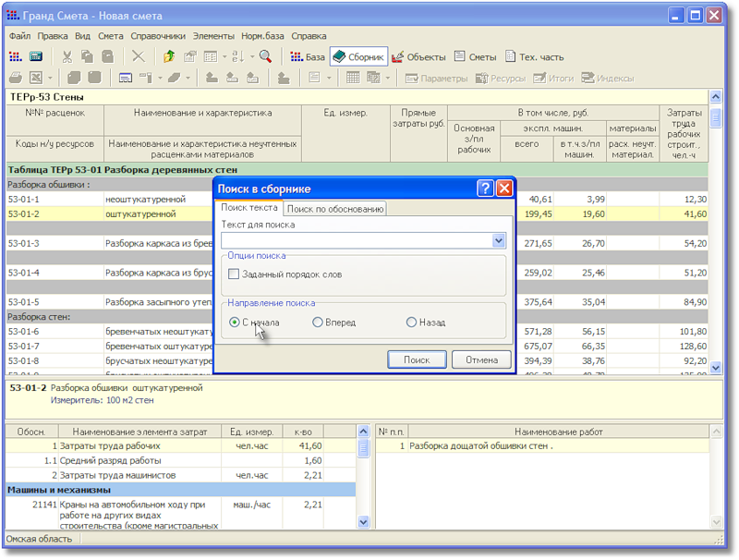Open the dropdown arrow beside the paint roller

point(160,78)
